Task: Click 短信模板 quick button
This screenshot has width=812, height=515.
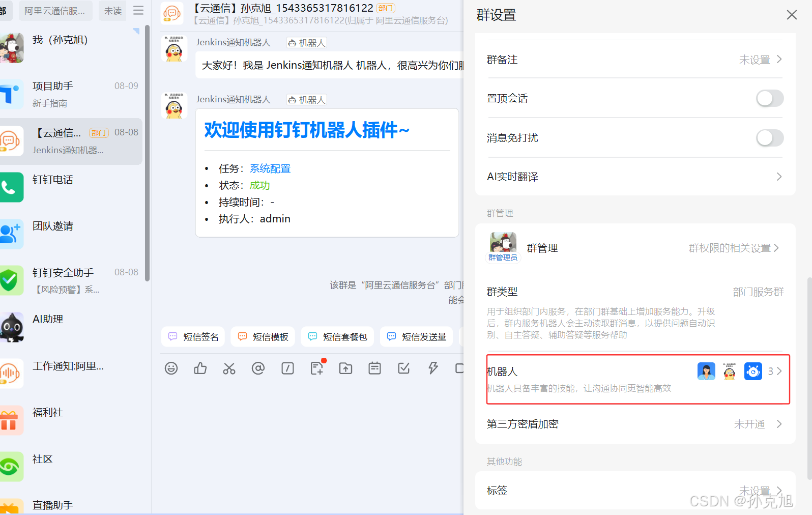Action: click(263, 336)
